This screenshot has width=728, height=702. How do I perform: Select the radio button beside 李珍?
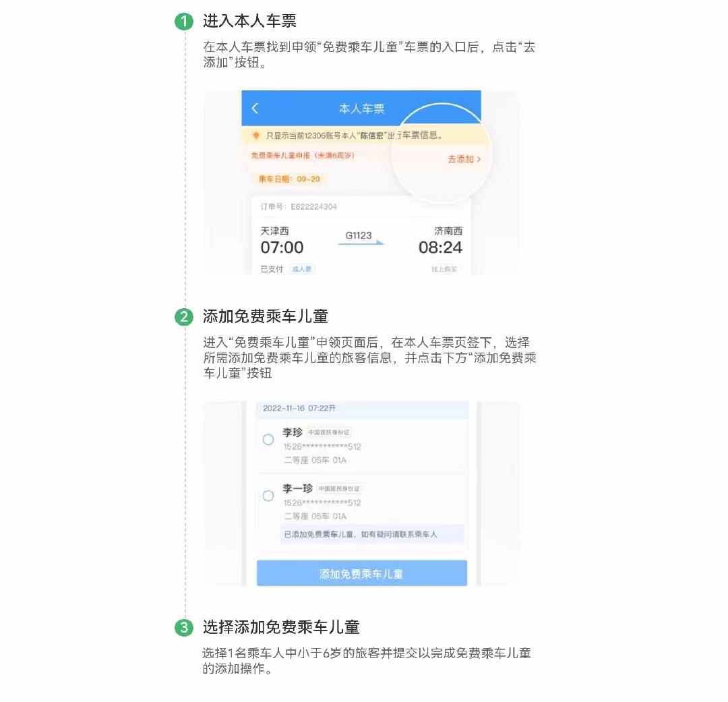coord(268,440)
